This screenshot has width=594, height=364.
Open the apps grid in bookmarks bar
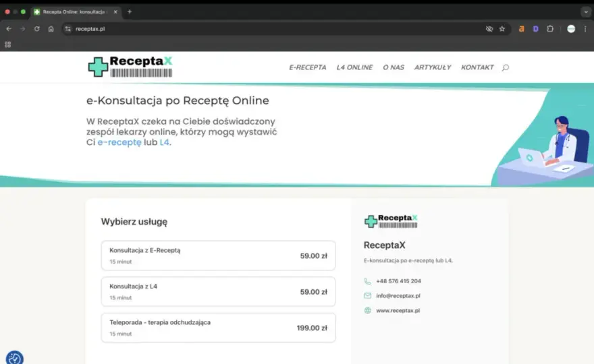[x=7, y=44]
